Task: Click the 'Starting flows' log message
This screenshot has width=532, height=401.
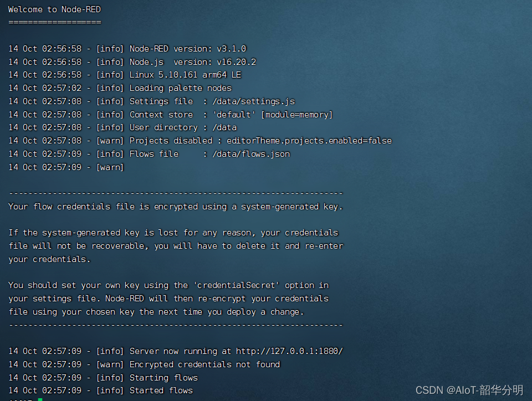Action: (x=163, y=378)
